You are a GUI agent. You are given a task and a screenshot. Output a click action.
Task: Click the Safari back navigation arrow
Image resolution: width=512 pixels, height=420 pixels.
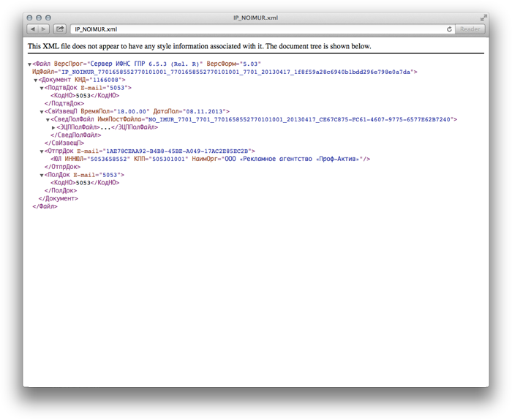pyautogui.click(x=33, y=29)
